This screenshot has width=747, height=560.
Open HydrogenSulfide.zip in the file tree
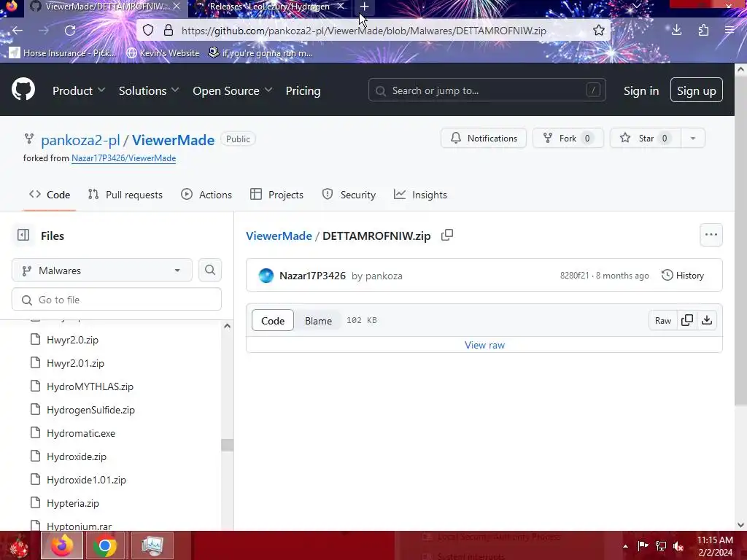[90, 410]
